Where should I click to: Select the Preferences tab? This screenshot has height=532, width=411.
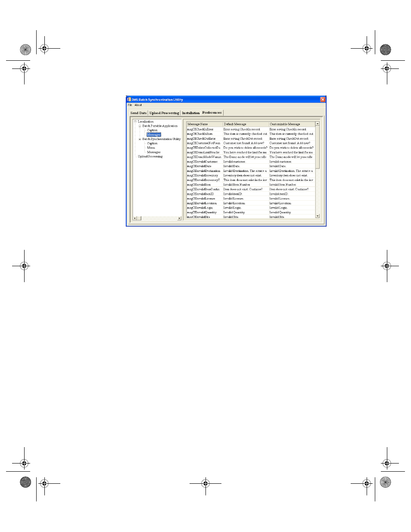click(212, 112)
